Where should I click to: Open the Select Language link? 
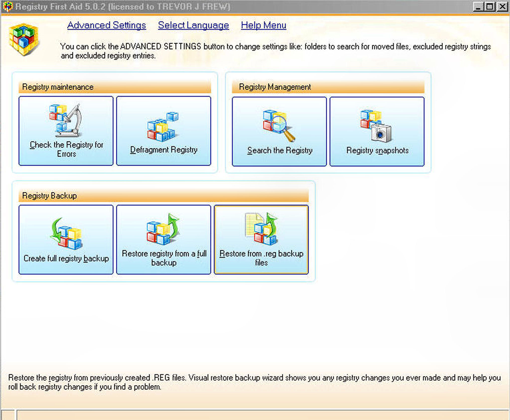coord(193,25)
